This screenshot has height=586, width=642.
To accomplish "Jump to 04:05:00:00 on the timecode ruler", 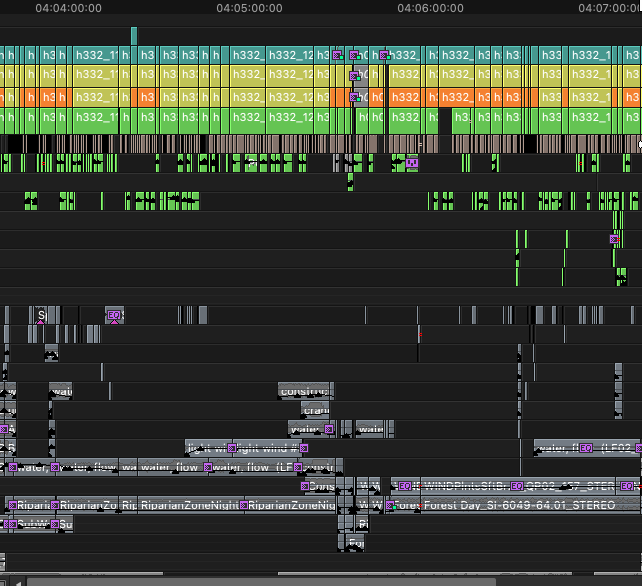I will pyautogui.click(x=249, y=8).
